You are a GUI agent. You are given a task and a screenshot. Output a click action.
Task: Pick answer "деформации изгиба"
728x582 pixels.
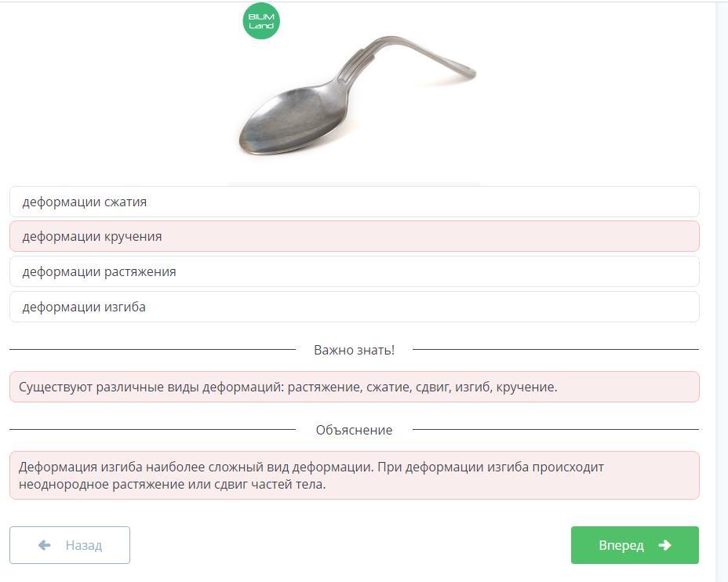tap(354, 307)
